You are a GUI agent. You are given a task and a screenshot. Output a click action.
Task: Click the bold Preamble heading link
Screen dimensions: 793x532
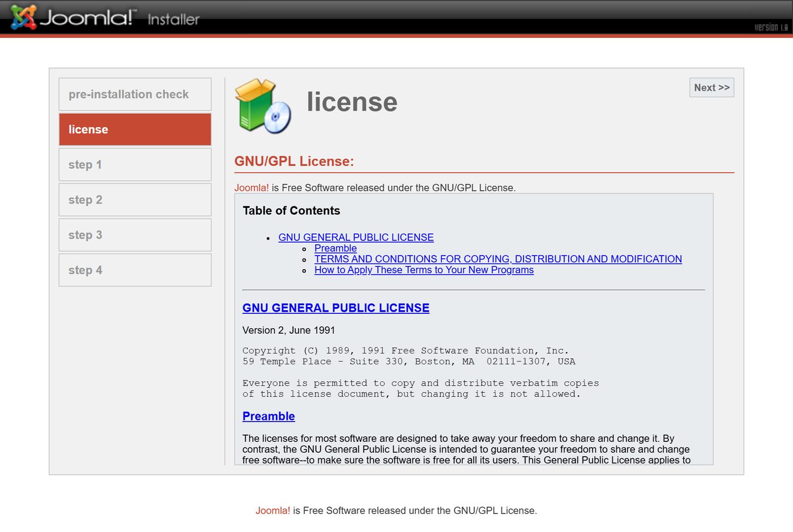268,416
